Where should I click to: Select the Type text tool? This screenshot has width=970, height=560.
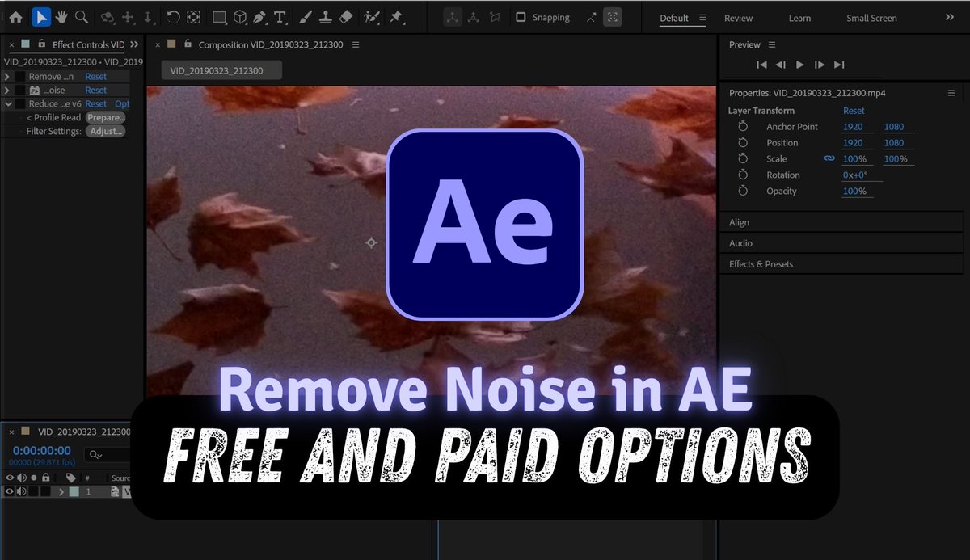(280, 17)
